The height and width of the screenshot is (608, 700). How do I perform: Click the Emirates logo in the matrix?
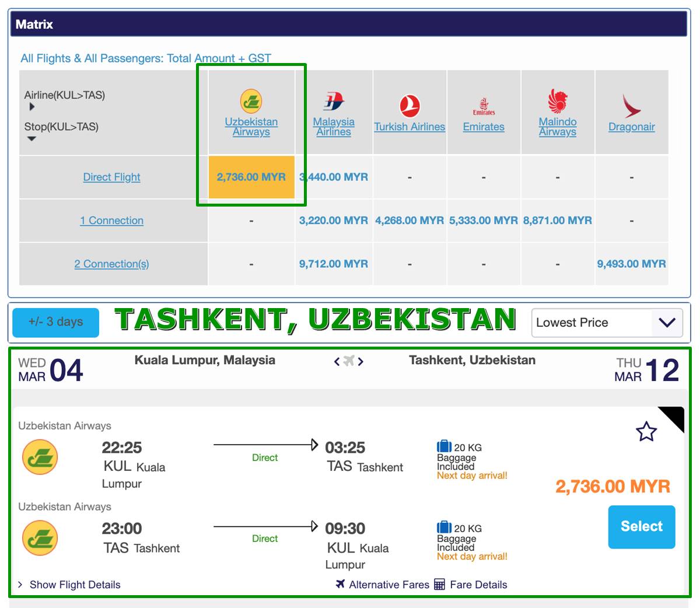pos(484,107)
